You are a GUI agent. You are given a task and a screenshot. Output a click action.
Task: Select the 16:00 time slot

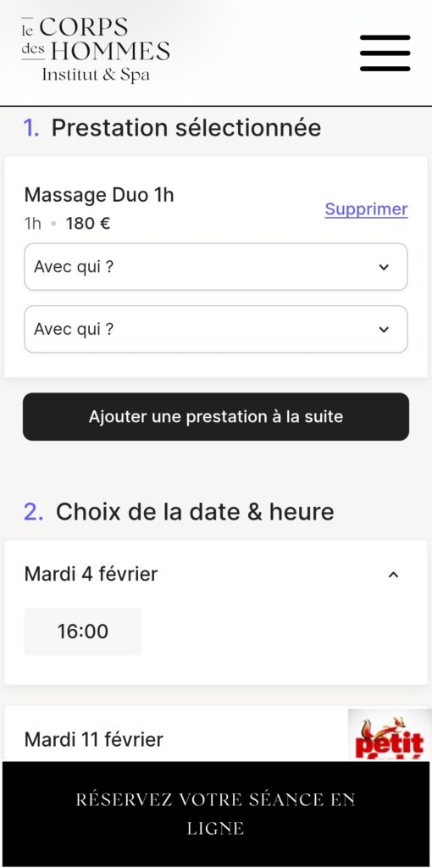[83, 632]
